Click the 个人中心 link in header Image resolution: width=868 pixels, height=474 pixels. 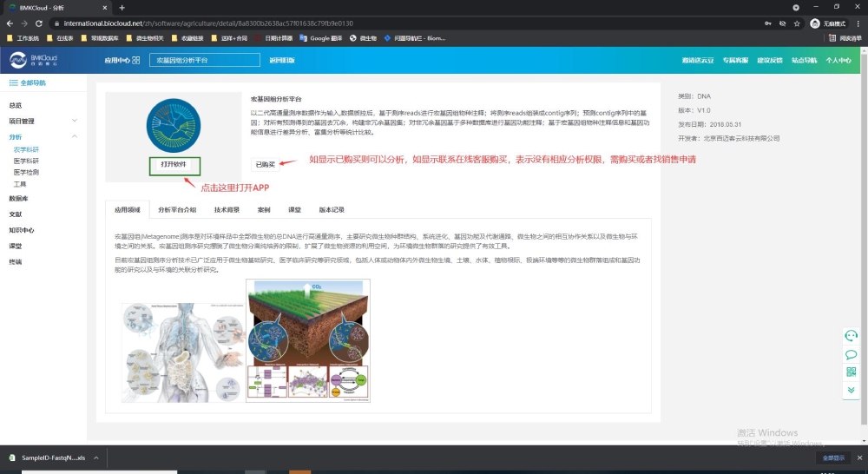click(x=838, y=60)
